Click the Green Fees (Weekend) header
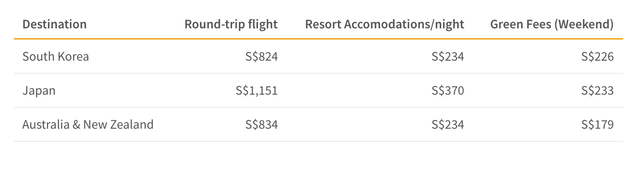644x171 pixels. (552, 24)
